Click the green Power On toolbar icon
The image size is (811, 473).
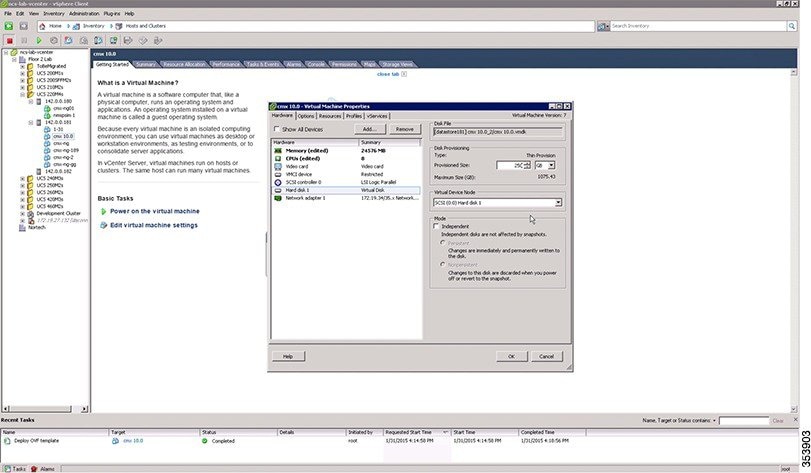[39, 40]
